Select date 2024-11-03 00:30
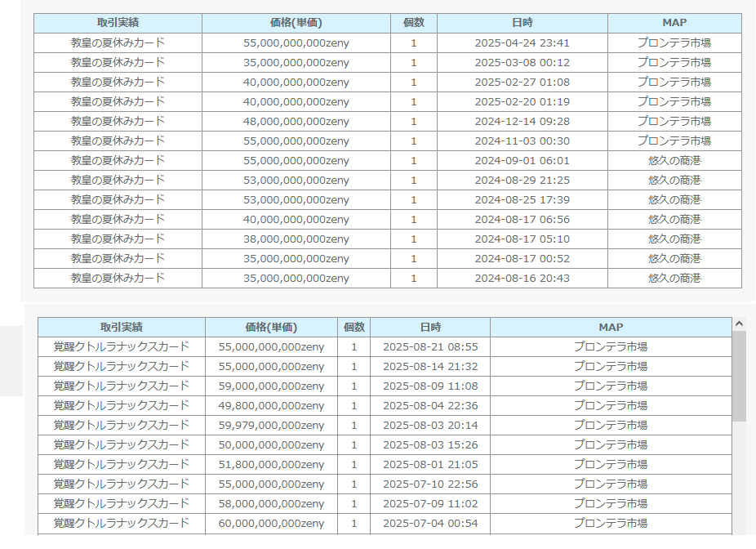756x549 pixels. [x=523, y=141]
